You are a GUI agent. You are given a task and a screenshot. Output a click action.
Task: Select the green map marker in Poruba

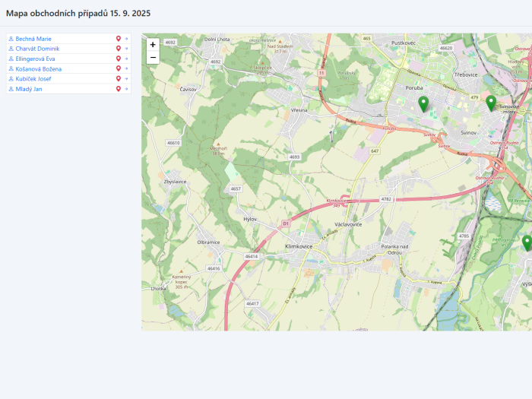[x=423, y=104]
